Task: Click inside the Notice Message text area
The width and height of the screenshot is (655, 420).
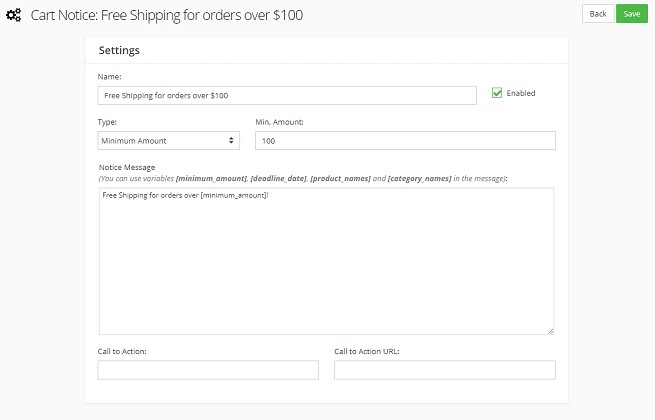Action: 327,261
